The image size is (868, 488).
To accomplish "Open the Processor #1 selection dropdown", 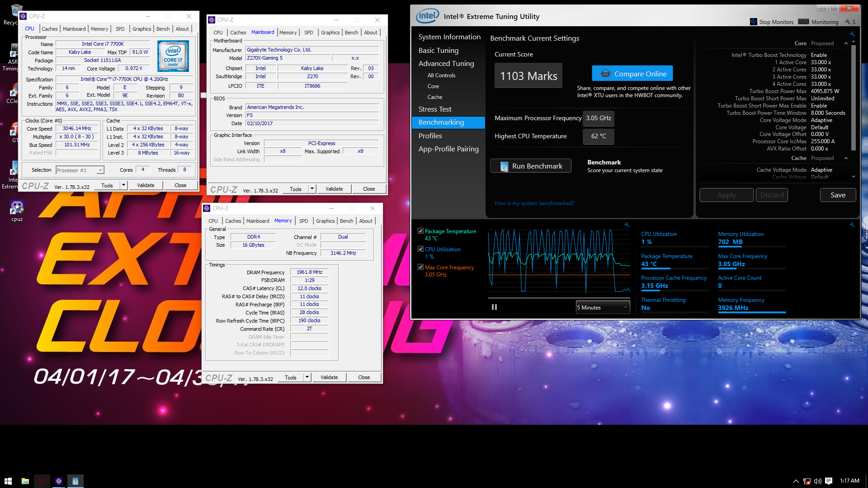I will click(x=80, y=170).
